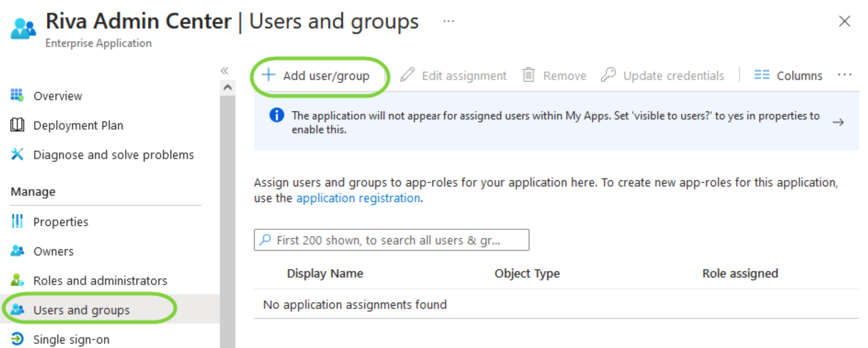Open Roles and administrators

pos(100,281)
